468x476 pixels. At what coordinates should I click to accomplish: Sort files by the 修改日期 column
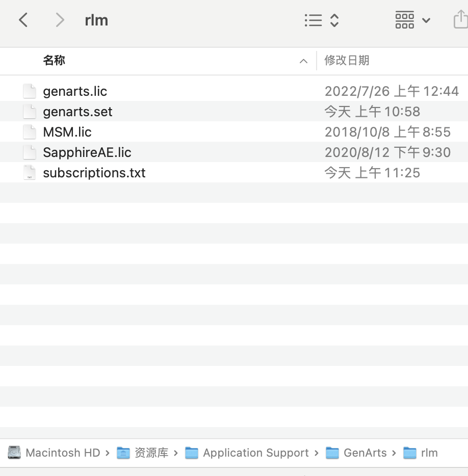[347, 61]
